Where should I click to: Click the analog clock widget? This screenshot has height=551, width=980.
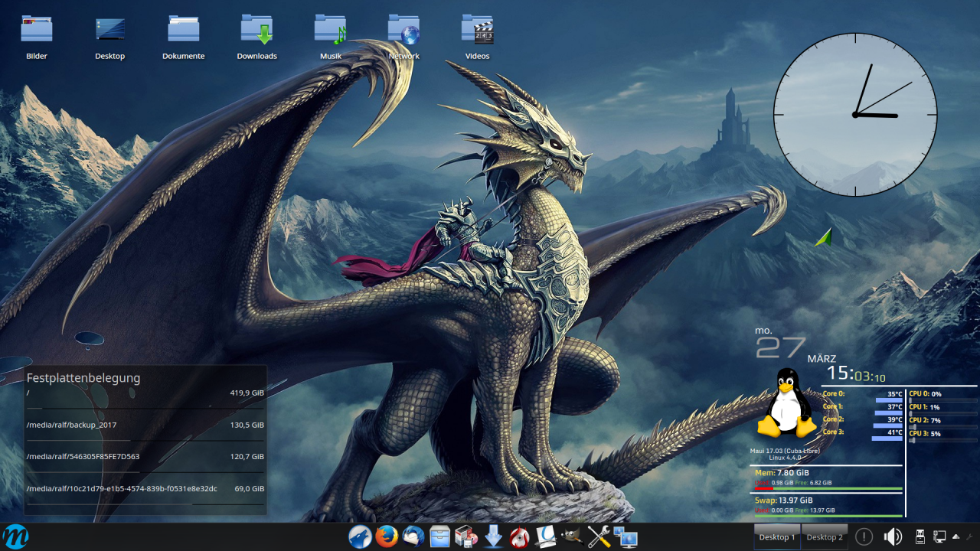pyautogui.click(x=854, y=115)
